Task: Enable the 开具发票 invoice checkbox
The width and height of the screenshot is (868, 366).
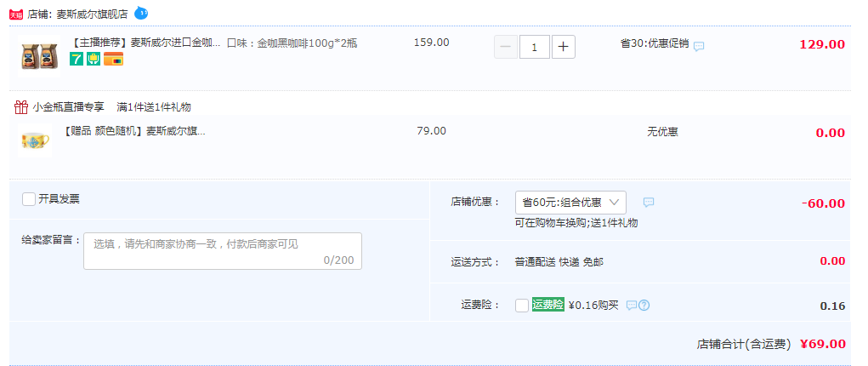Action: pyautogui.click(x=29, y=199)
